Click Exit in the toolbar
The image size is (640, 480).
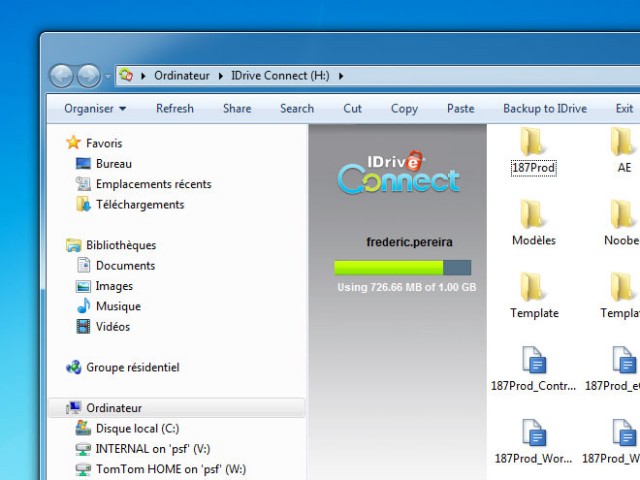[x=624, y=109]
